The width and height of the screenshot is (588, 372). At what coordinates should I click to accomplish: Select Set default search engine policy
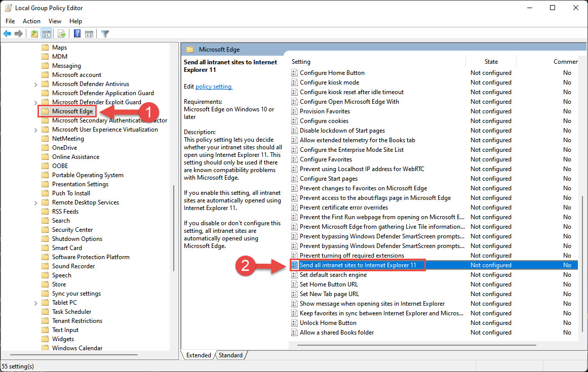pyautogui.click(x=333, y=275)
